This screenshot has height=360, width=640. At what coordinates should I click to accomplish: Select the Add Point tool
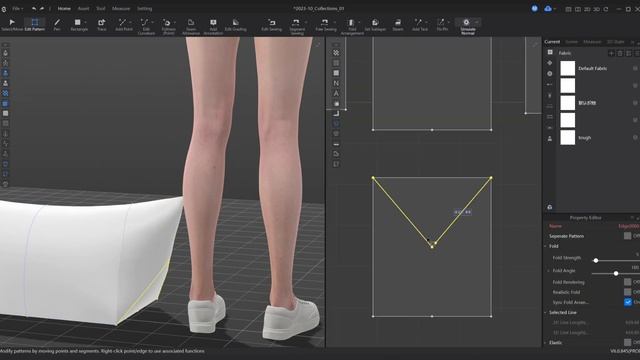(x=123, y=25)
